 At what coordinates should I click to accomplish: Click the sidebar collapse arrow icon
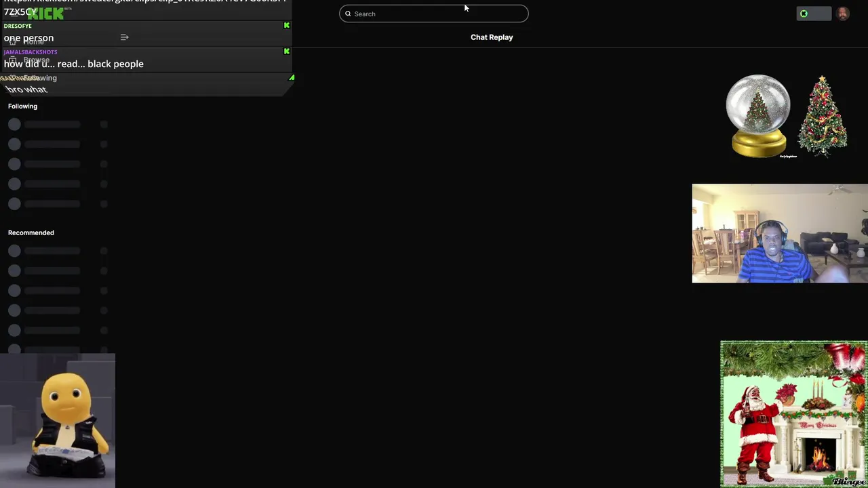124,37
